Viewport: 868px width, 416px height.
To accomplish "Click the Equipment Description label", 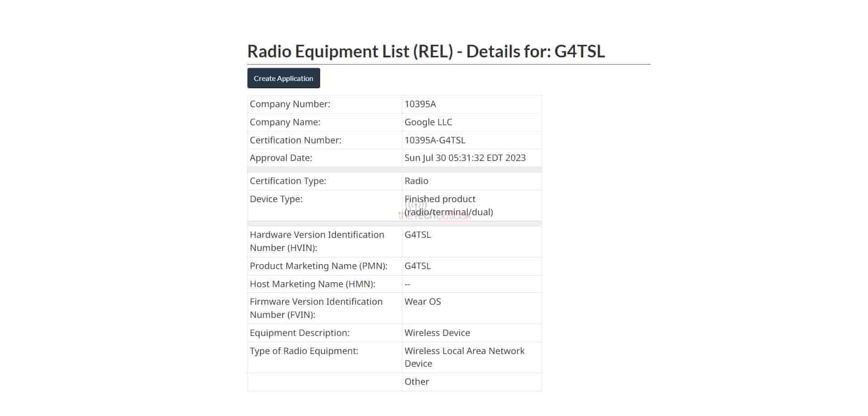I will (299, 333).
